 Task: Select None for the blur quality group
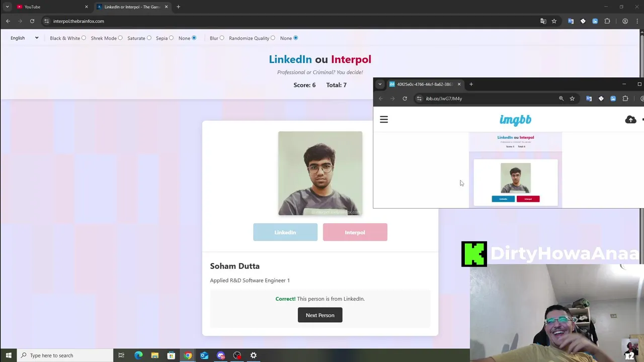295,38
